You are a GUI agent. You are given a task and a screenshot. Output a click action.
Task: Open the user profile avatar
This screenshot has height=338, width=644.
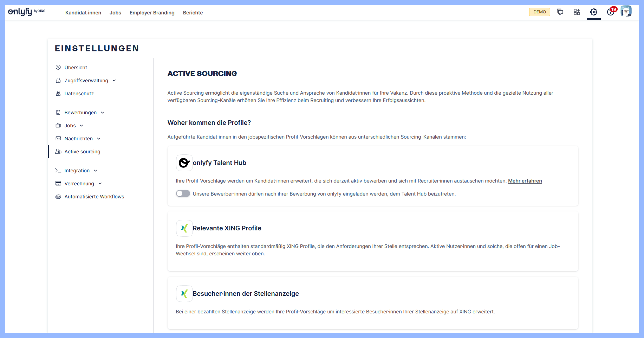point(626,11)
